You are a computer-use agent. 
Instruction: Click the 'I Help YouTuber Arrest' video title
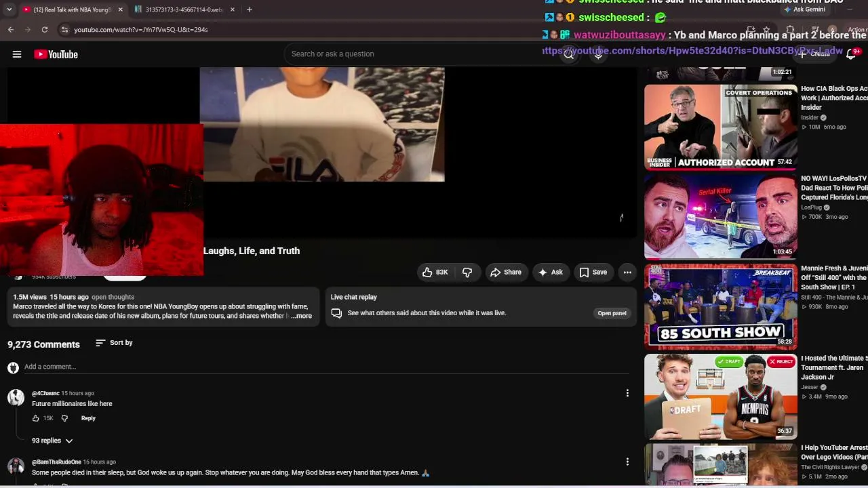pos(834,453)
